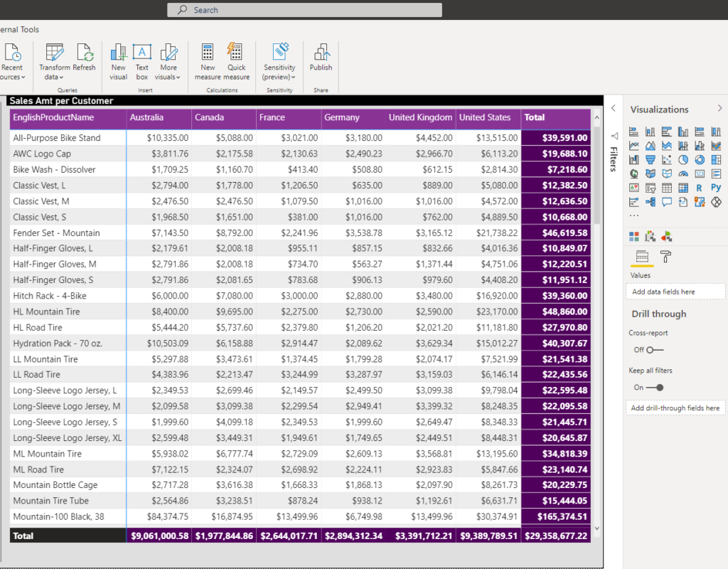
Task: Switch to the Format paint roller tab
Action: pos(665,257)
